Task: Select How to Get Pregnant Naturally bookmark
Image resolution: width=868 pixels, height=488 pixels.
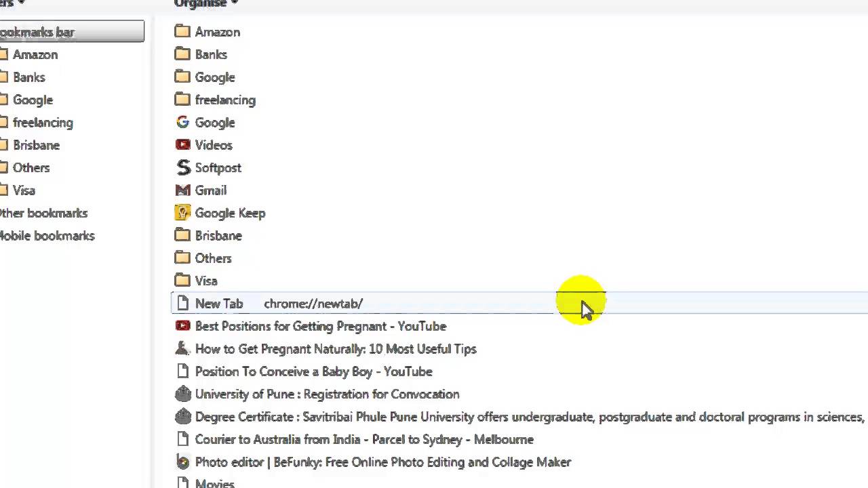Action: point(336,349)
